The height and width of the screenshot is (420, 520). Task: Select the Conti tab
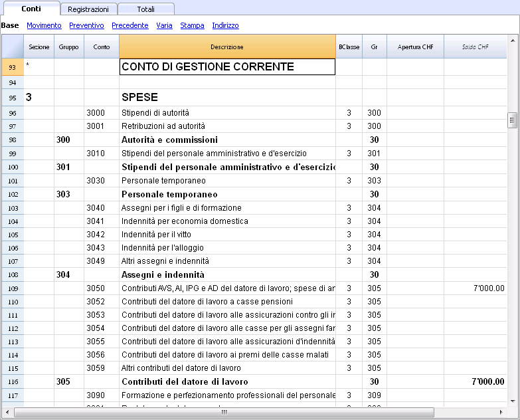tap(31, 9)
